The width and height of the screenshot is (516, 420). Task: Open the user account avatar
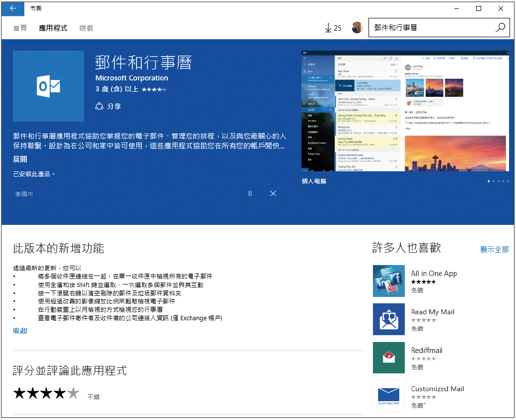357,28
